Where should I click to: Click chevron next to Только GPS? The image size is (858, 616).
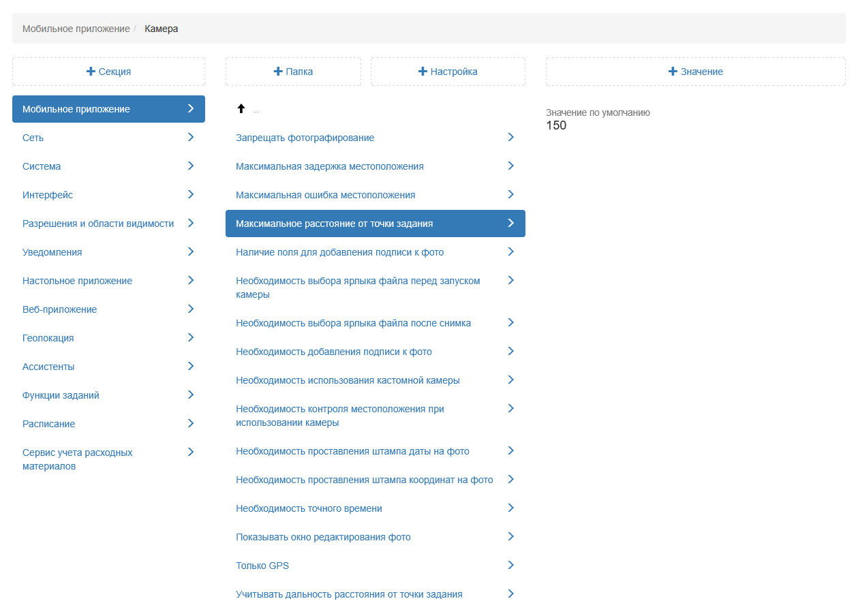click(x=510, y=565)
